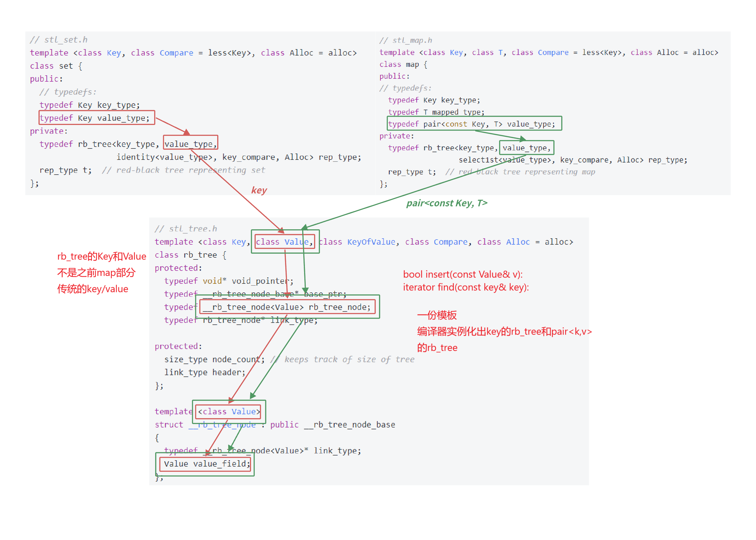Click 'iterator find(const key& key):' annotation
This screenshot has width=756, height=540.
[x=466, y=287]
